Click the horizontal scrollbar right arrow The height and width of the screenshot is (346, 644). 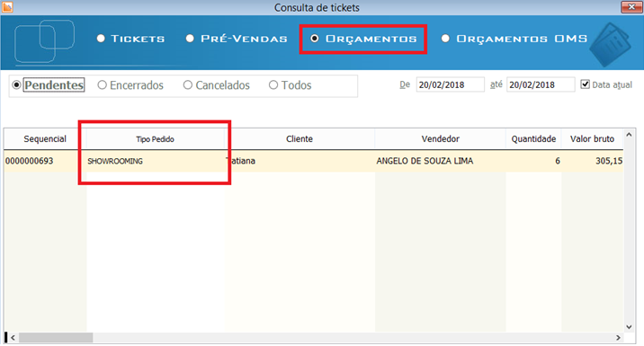click(618, 337)
